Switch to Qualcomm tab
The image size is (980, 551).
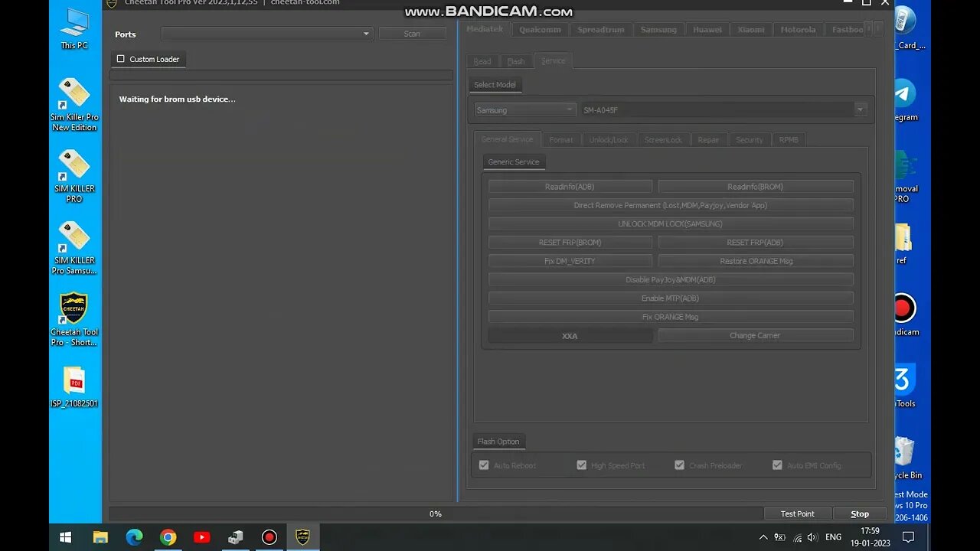[x=540, y=29]
